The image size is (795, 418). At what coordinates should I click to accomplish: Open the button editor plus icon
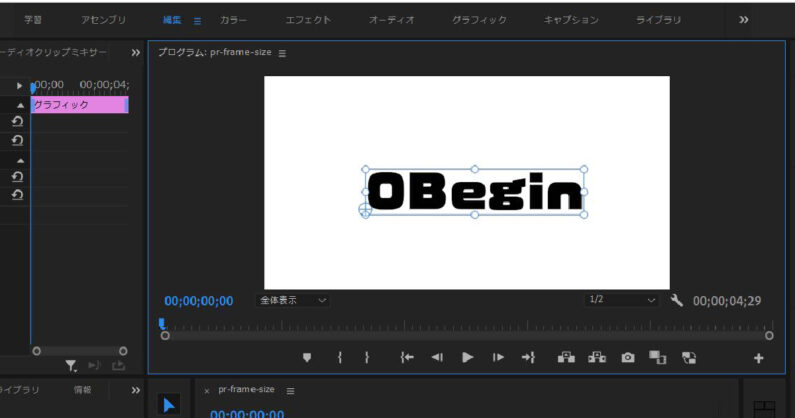point(758,358)
